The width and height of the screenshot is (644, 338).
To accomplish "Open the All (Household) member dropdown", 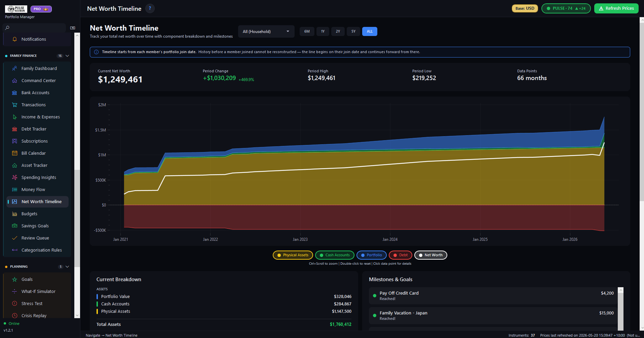I will click(266, 32).
